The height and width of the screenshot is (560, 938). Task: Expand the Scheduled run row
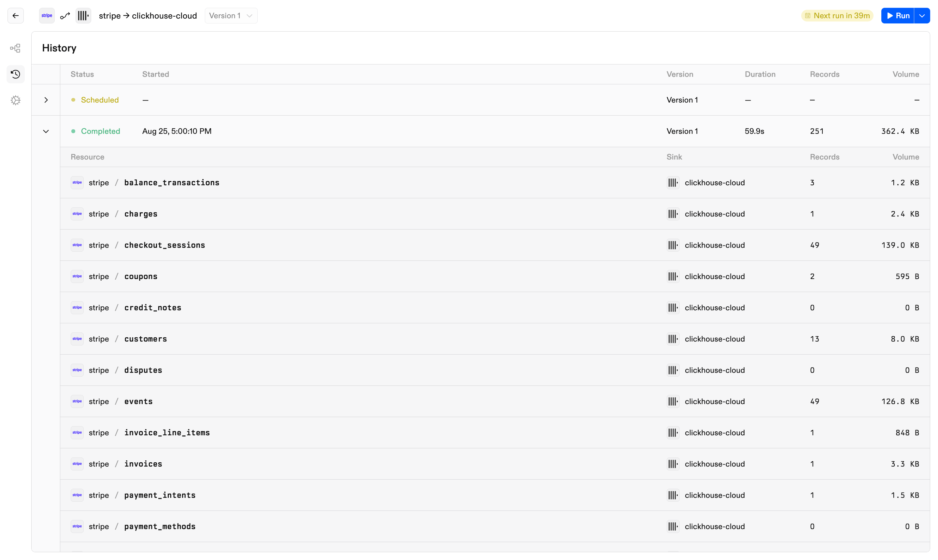click(x=46, y=100)
